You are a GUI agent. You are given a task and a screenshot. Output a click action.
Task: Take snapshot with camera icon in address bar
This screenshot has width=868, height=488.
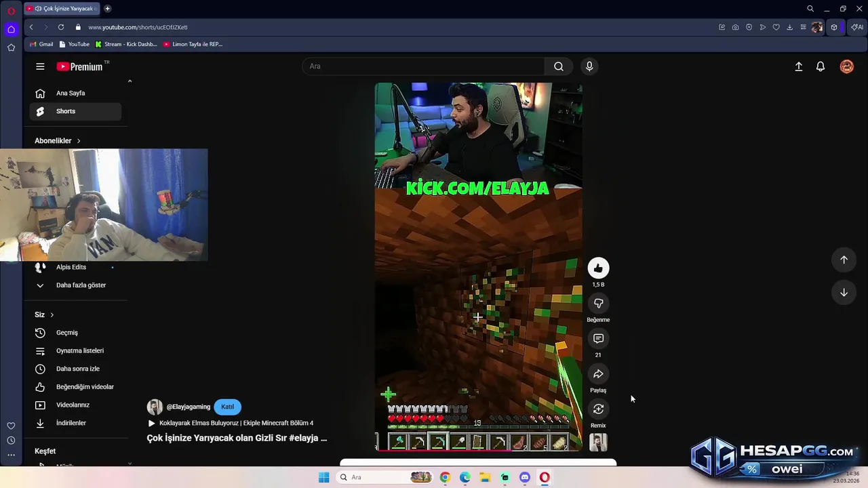click(735, 27)
